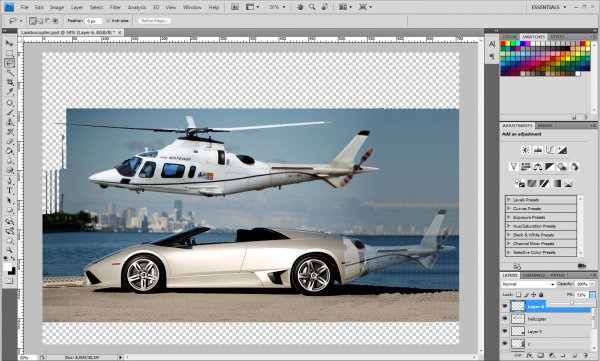600x361 pixels.
Task: Switch to the Masks tab
Action: (545, 126)
